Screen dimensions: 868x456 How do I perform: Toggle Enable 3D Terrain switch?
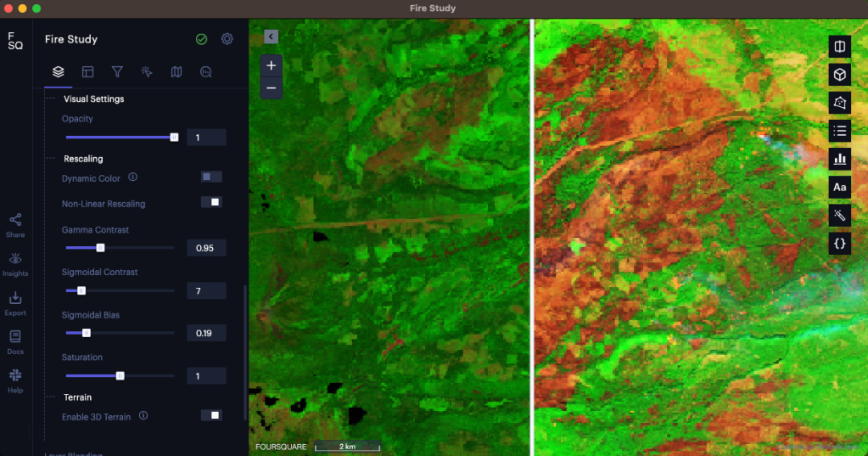(x=211, y=415)
